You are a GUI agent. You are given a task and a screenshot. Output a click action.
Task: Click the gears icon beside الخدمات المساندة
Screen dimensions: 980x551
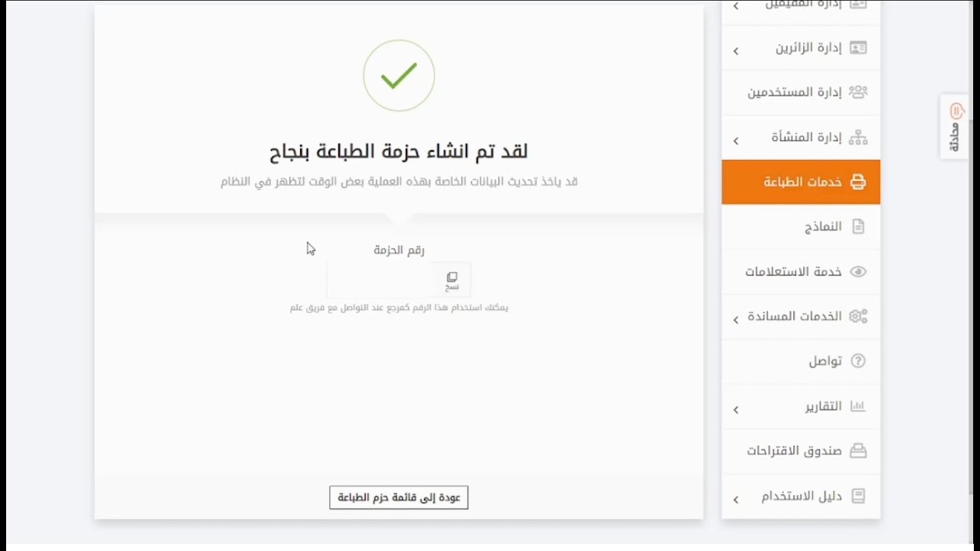[858, 316]
